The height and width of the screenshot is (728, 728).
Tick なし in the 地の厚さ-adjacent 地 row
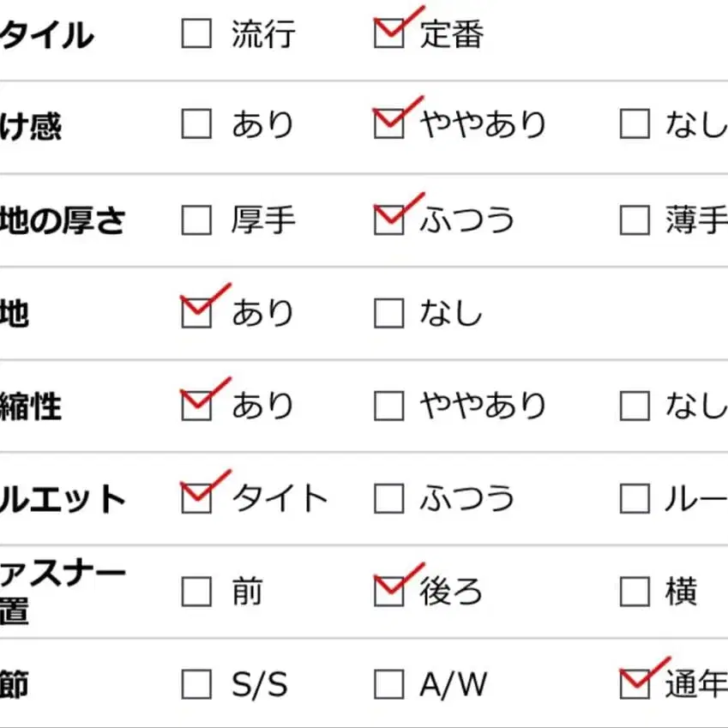pyautogui.click(x=388, y=314)
